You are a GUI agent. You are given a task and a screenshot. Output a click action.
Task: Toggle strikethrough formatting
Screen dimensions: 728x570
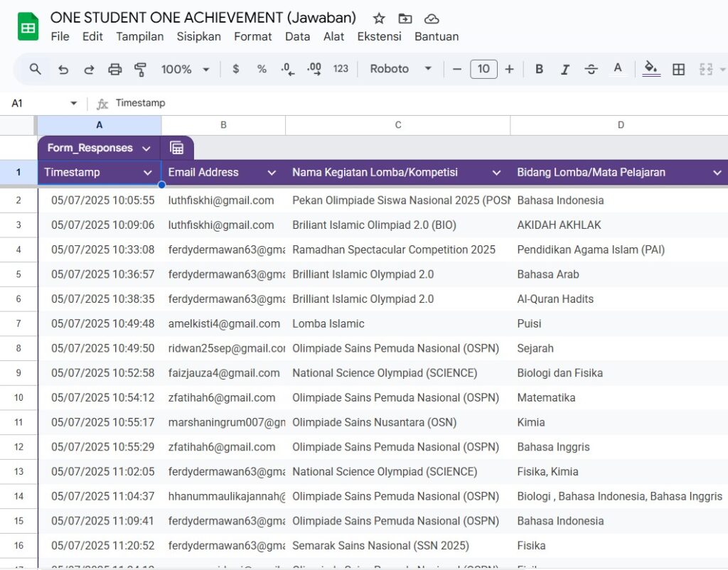[x=591, y=69]
